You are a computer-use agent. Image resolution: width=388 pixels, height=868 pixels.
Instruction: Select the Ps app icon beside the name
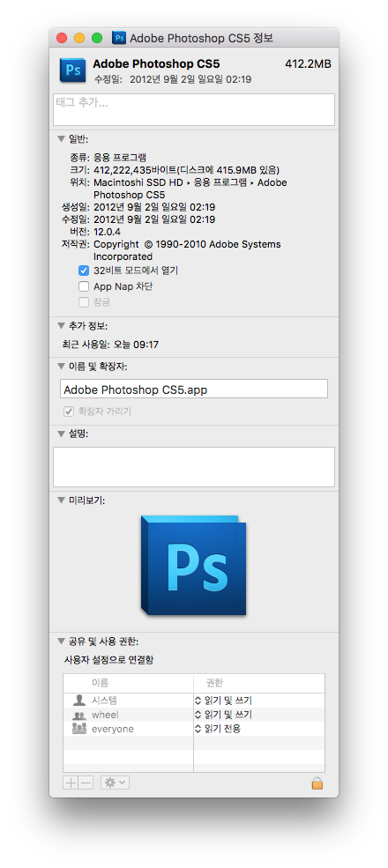72,70
